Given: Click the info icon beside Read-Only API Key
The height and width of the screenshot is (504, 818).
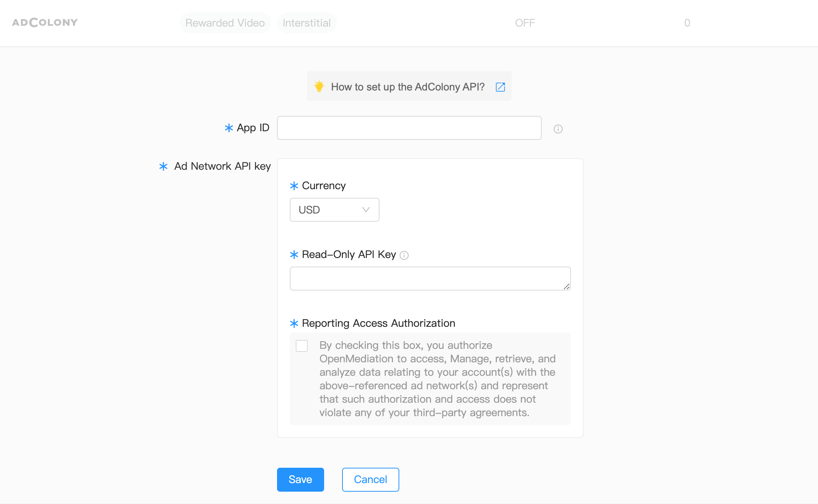Looking at the screenshot, I should pyautogui.click(x=404, y=255).
